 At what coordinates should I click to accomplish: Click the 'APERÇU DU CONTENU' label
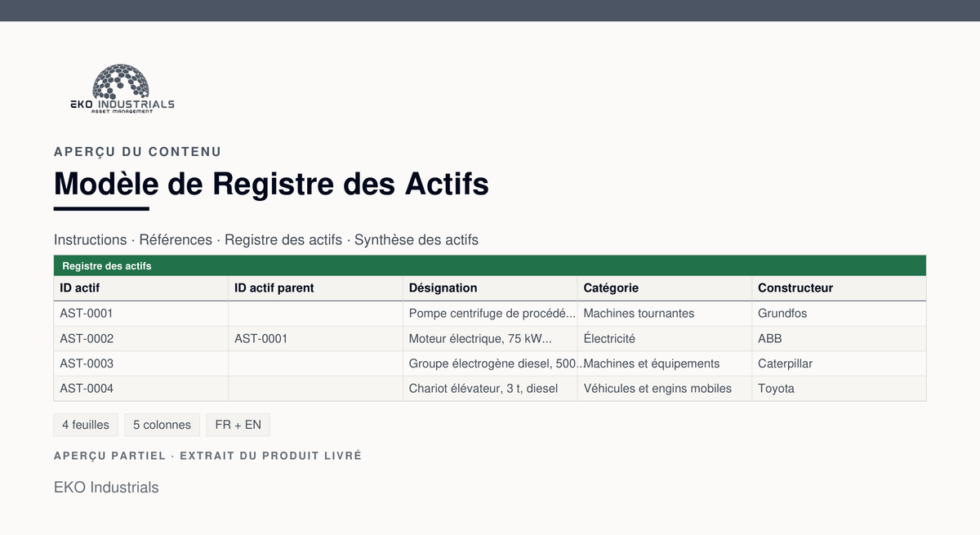click(x=137, y=152)
